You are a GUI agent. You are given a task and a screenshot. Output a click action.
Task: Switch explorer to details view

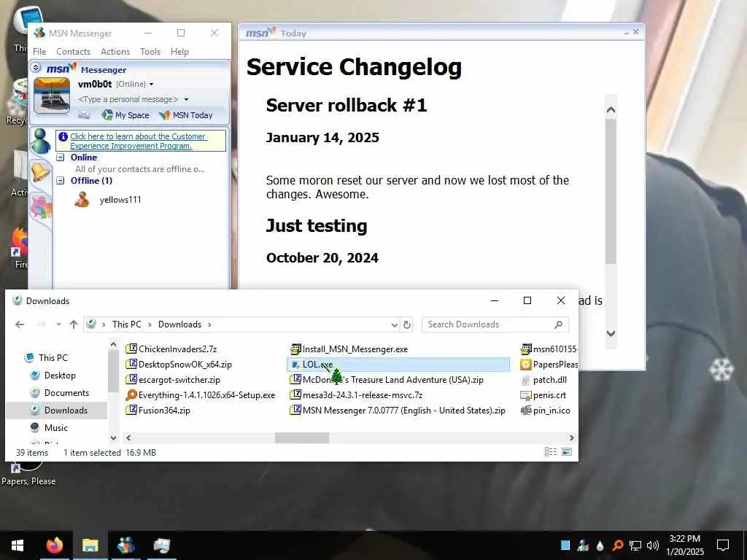[x=550, y=452]
